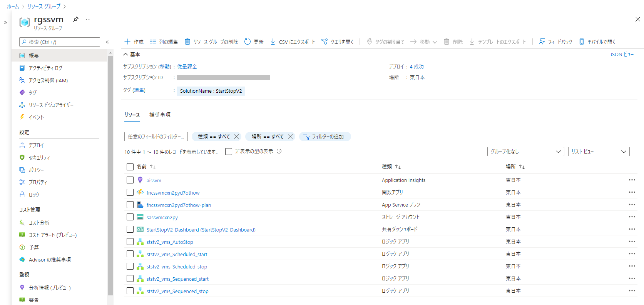
Task: Switch to the リソース tab
Action: pyautogui.click(x=132, y=115)
